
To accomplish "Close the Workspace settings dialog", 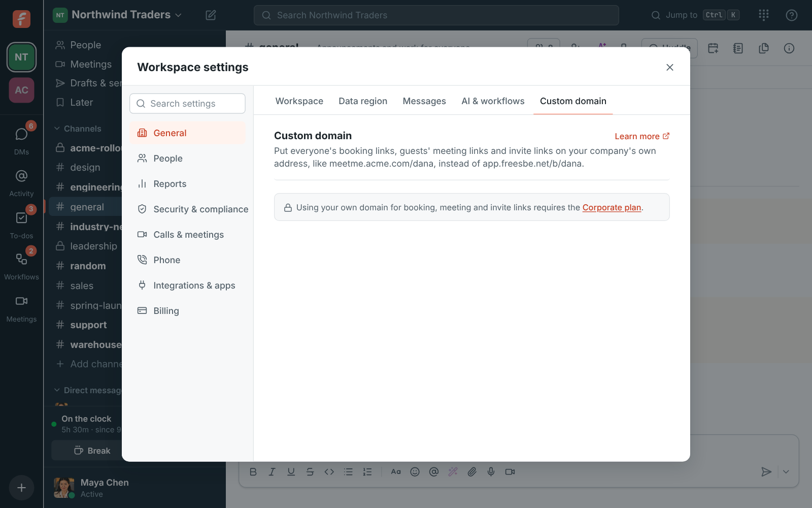I will 670,67.
